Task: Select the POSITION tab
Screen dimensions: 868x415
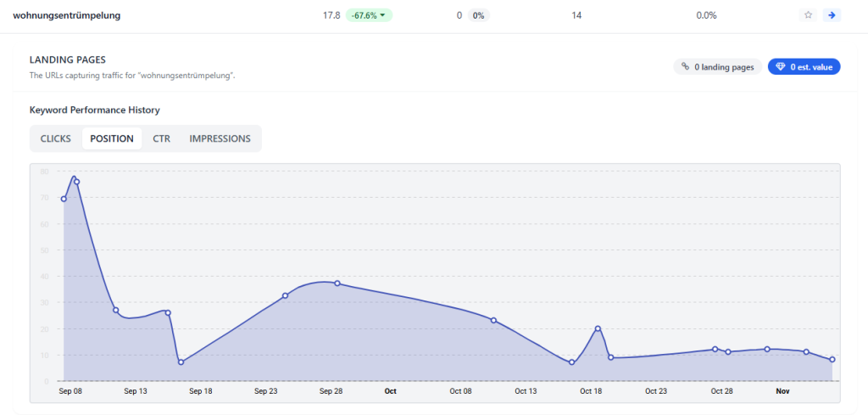Action: (x=112, y=138)
